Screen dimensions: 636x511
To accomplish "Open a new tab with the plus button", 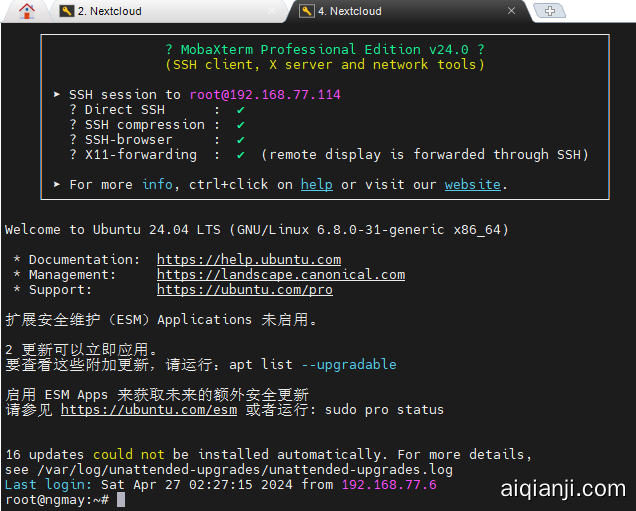I will (549, 11).
